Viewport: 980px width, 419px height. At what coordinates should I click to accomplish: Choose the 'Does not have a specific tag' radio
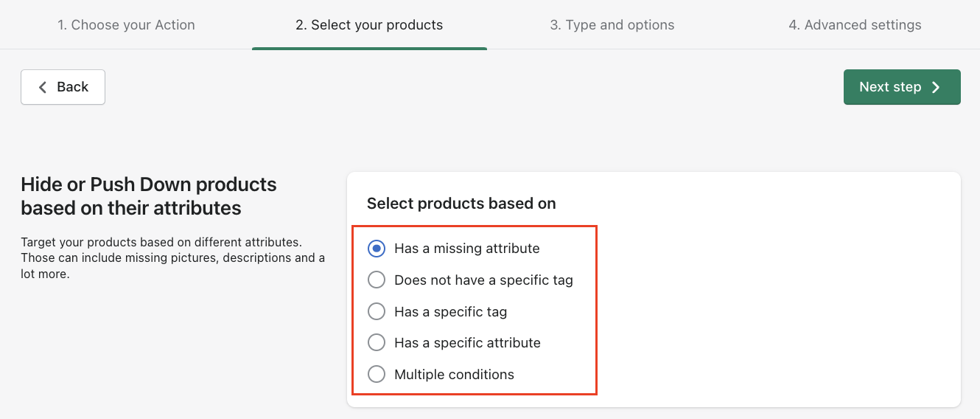(x=377, y=280)
